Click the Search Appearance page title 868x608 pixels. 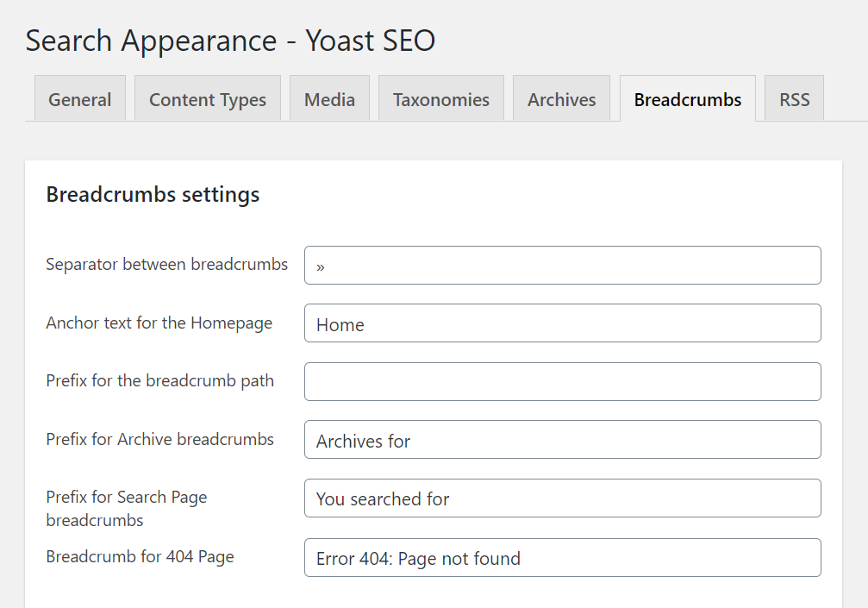pyautogui.click(x=229, y=41)
